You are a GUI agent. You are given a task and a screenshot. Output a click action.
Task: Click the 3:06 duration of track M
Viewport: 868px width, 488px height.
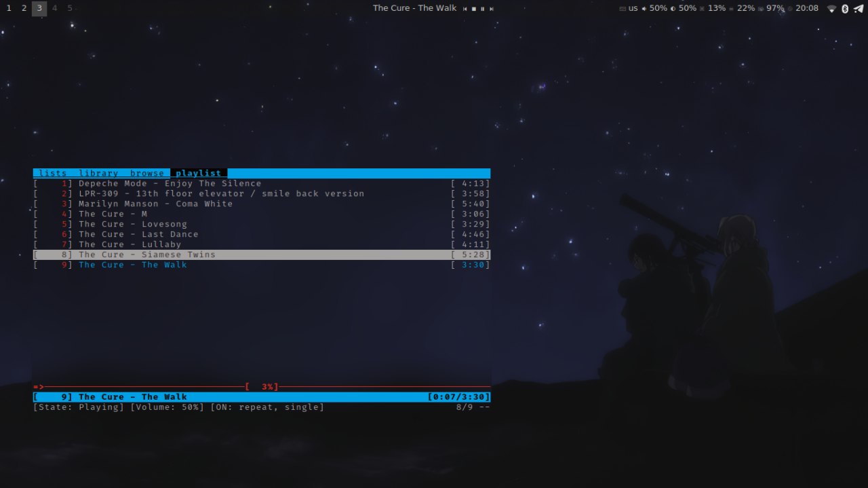tap(470, 214)
